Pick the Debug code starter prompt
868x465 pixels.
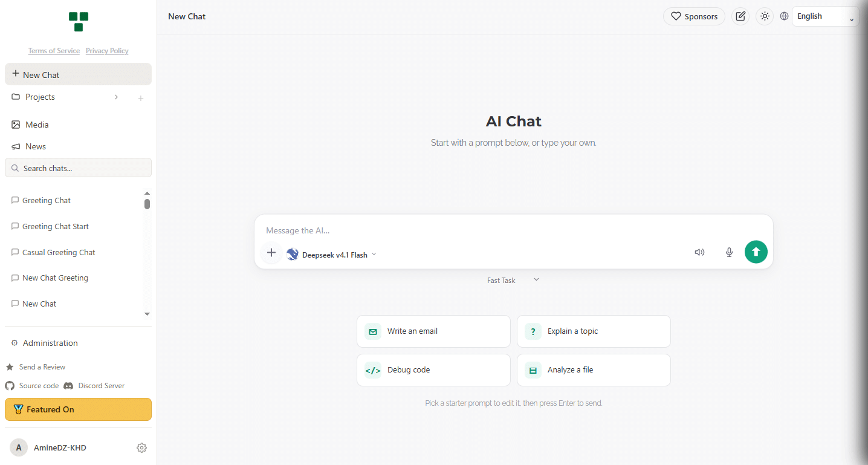coord(433,370)
